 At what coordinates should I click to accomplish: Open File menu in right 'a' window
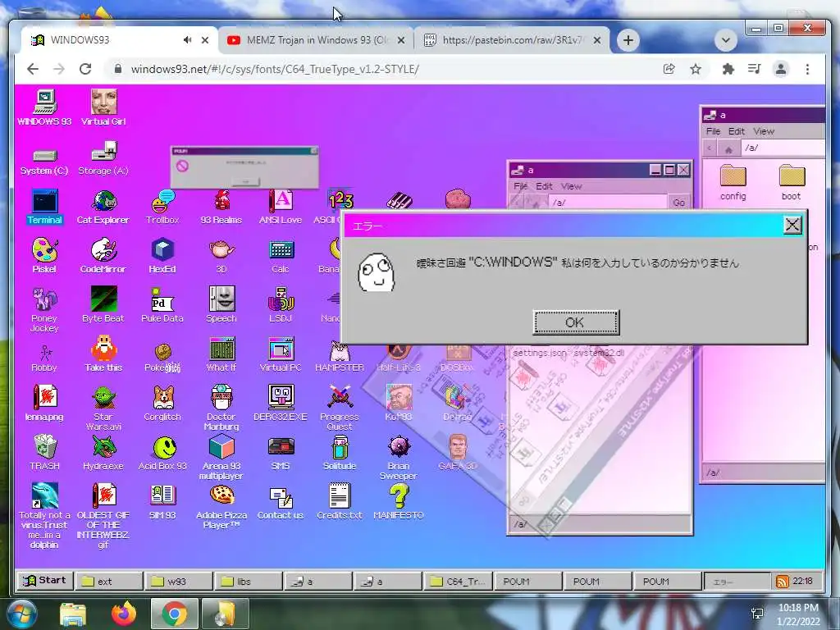[713, 131]
